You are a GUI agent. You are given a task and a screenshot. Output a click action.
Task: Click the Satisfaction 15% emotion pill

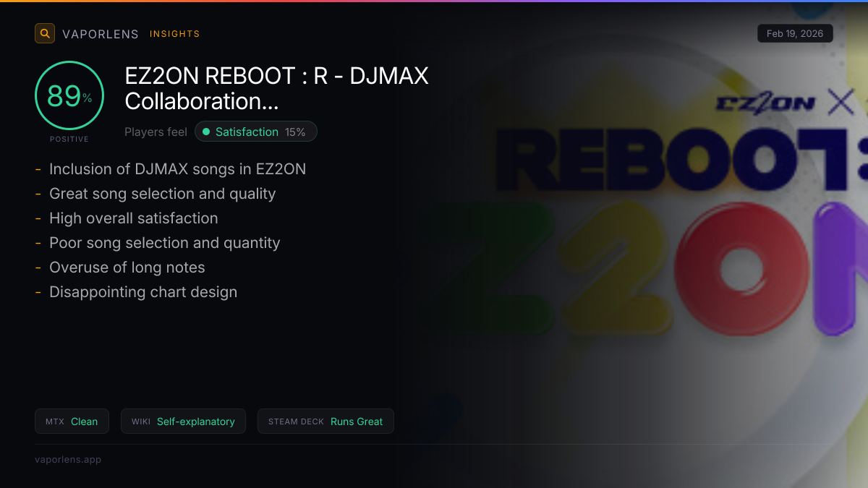(256, 132)
